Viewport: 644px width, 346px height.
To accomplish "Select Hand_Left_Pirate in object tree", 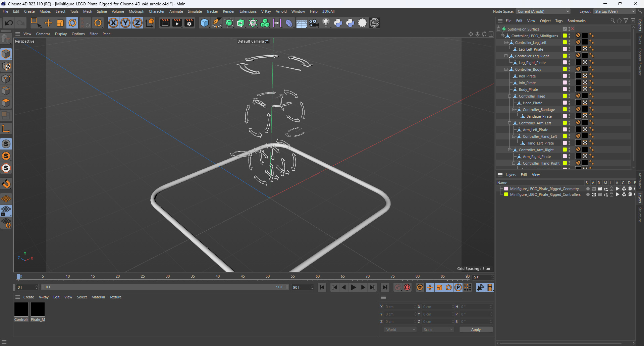I will pyautogui.click(x=540, y=143).
